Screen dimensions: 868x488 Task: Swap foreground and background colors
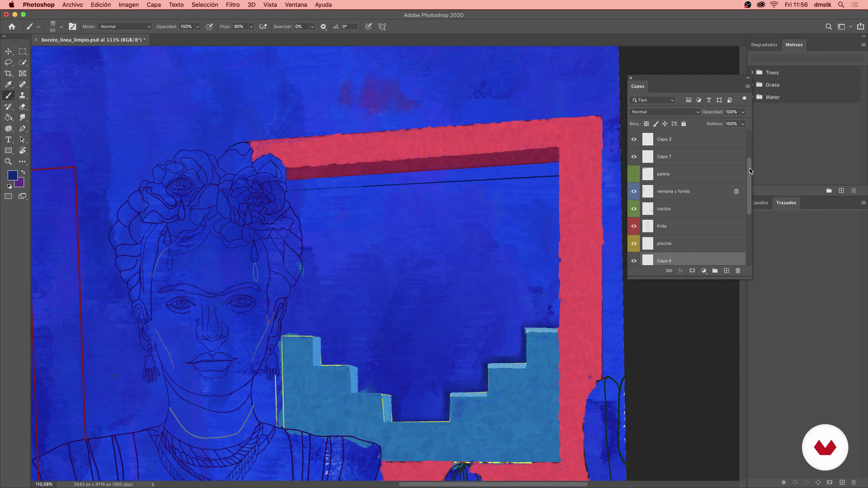pyautogui.click(x=23, y=172)
